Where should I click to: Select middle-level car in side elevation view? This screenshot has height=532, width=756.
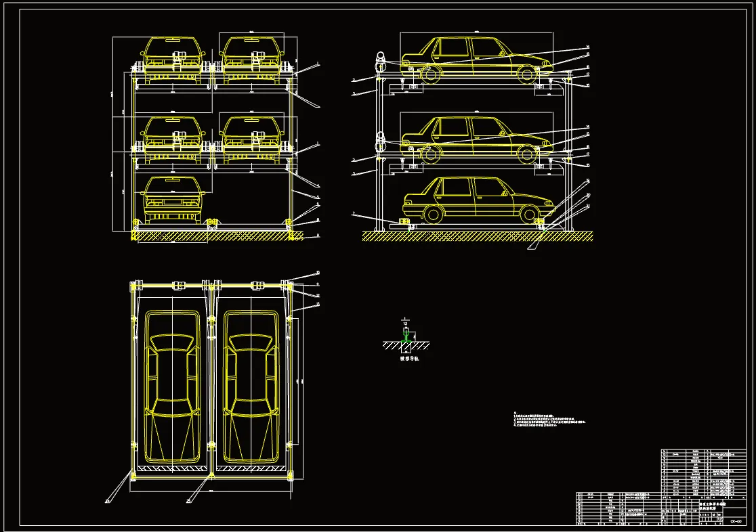476,139
